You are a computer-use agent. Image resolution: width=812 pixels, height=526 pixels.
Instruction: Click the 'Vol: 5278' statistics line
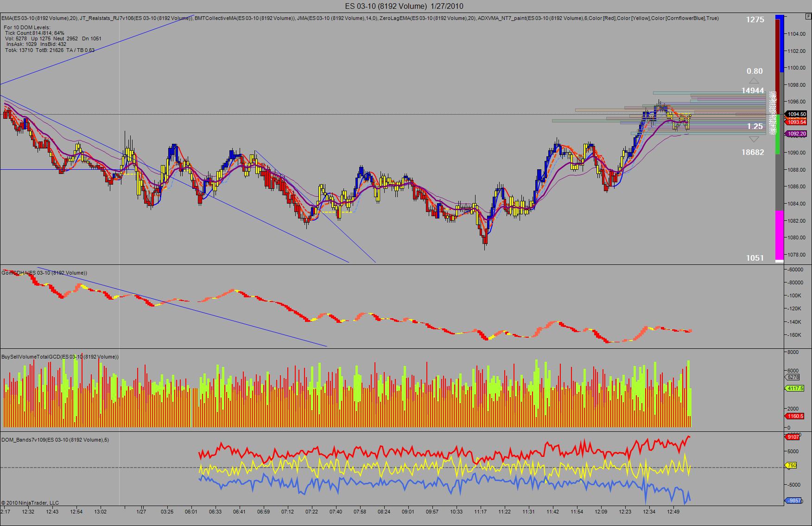[53, 39]
